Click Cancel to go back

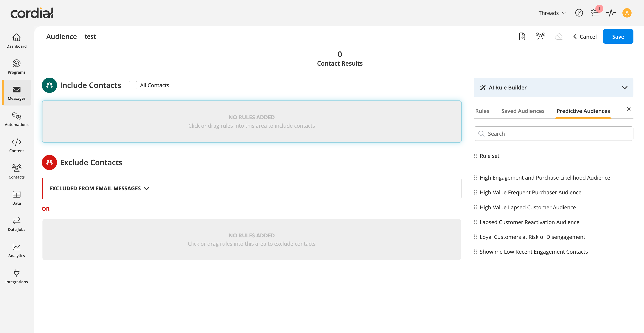(585, 37)
